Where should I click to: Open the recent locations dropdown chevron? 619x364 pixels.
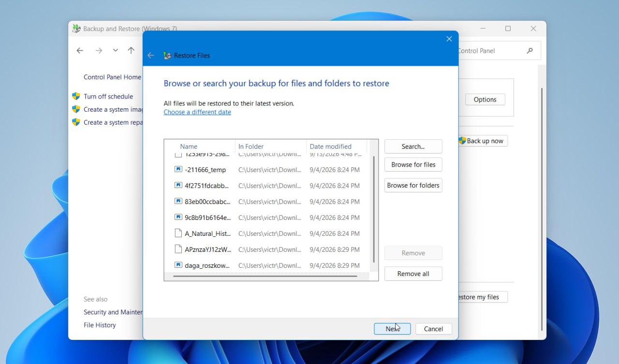pos(115,51)
